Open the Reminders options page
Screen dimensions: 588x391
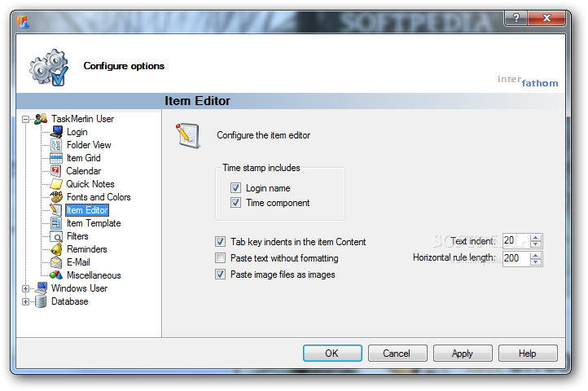87,249
